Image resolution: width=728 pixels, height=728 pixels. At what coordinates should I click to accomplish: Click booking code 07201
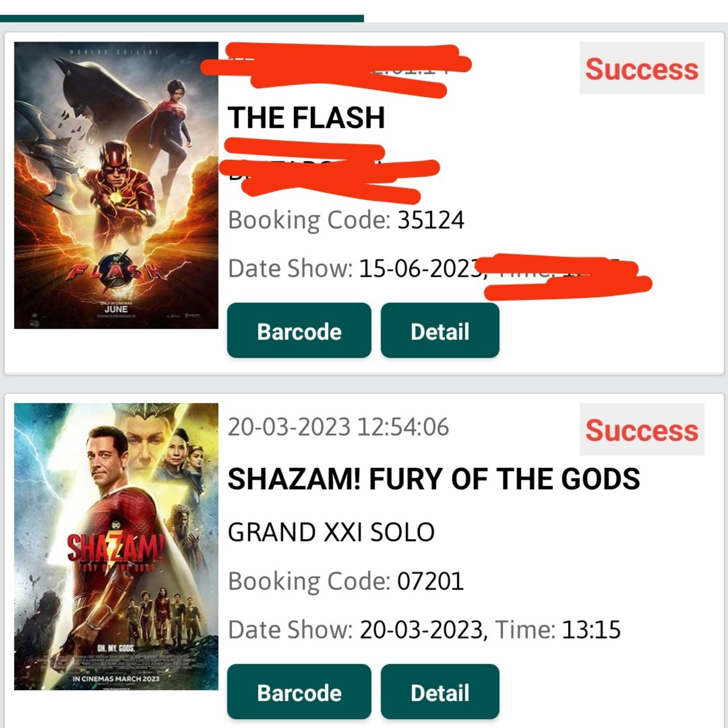tap(430, 581)
